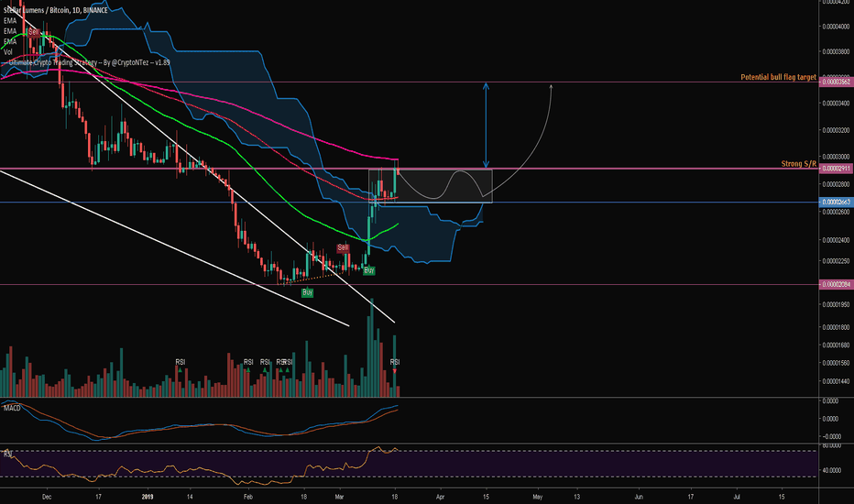Click the 0.00004000 price axis label
The image size is (854, 504).
point(836,27)
